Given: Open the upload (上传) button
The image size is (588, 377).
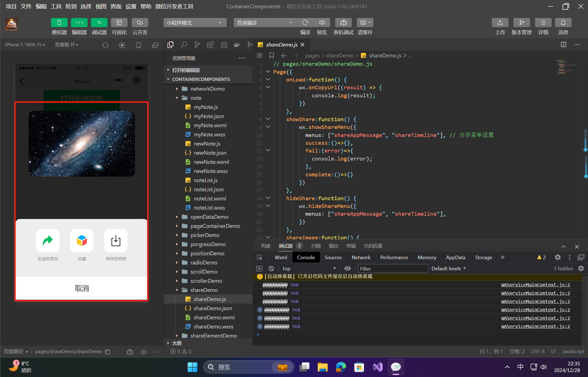Looking at the screenshot, I should tap(500, 23).
